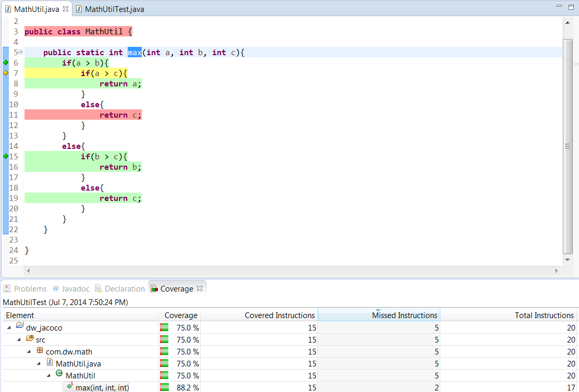The image size is (579, 392).
Task: Sort by Total Instructions column header
Action: (x=509, y=315)
